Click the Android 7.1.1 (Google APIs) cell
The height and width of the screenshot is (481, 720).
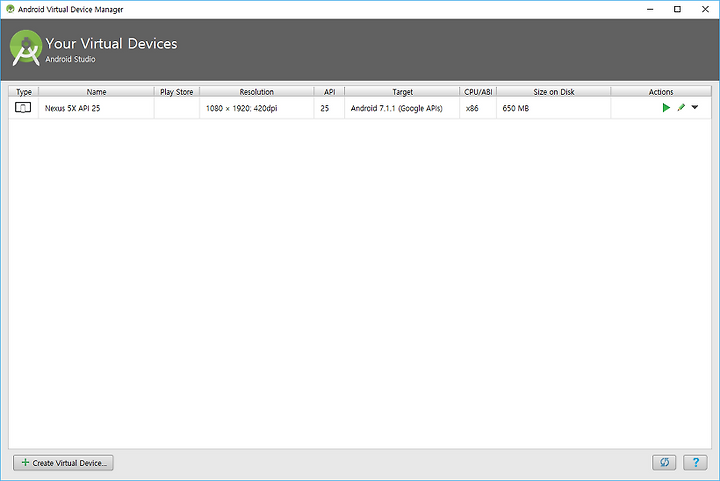click(x=402, y=108)
